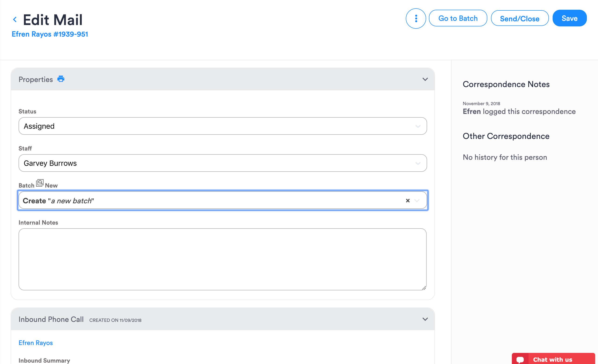Print the Properties section

click(x=61, y=79)
